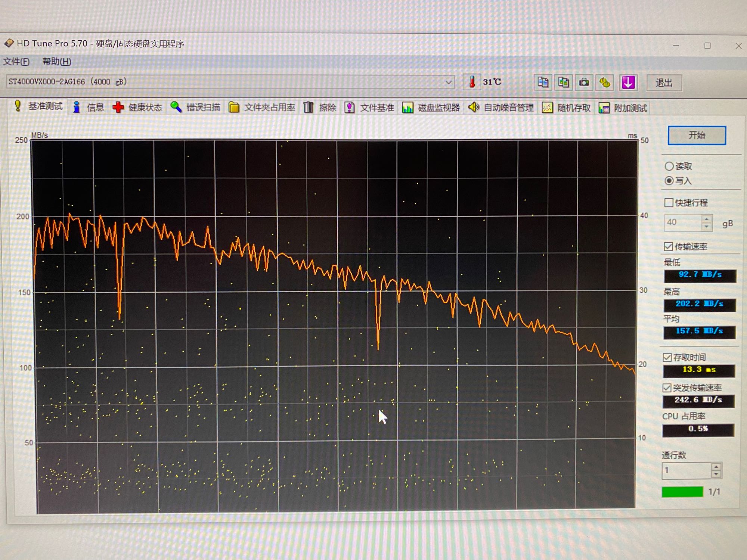Viewport: 747px width, 560px height.
Task: Click the purple download arrow icon
Action: click(628, 82)
